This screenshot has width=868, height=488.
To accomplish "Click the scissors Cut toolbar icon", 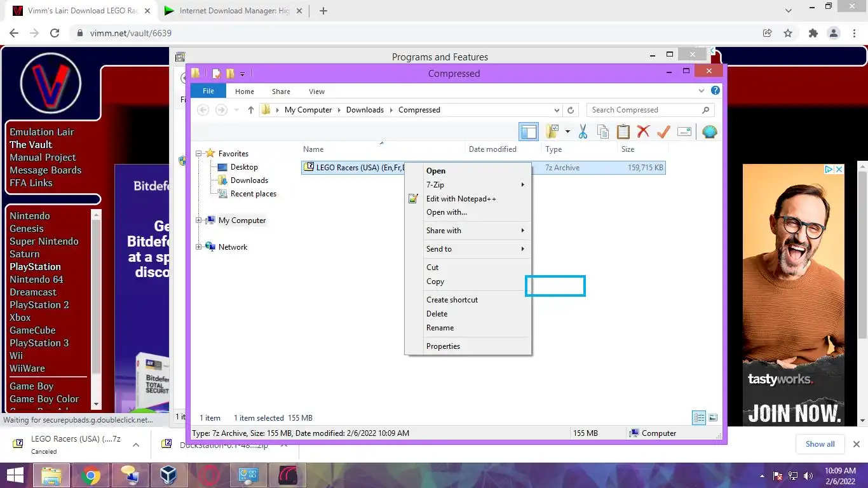I will (x=583, y=132).
